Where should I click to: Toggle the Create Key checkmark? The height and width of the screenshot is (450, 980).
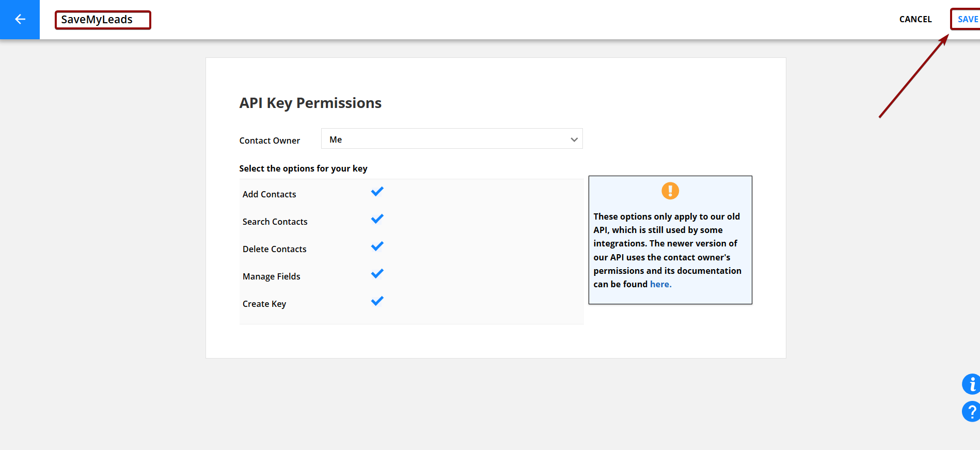[377, 301]
